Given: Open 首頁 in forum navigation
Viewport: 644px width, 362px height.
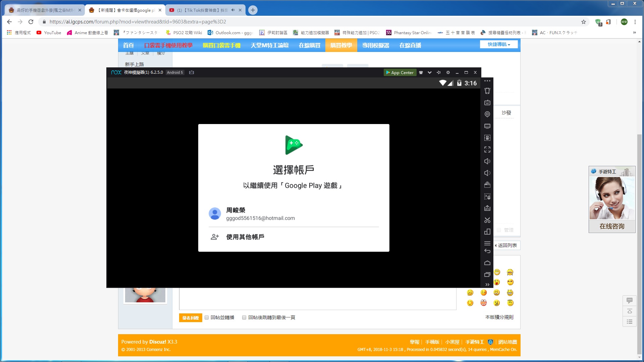Looking at the screenshot, I should click(128, 45).
